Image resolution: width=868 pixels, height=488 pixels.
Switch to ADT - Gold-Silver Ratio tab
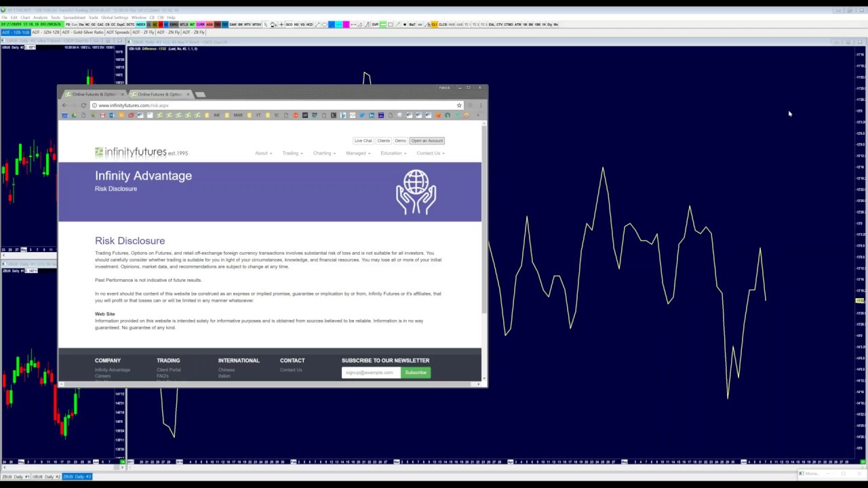[x=83, y=33]
